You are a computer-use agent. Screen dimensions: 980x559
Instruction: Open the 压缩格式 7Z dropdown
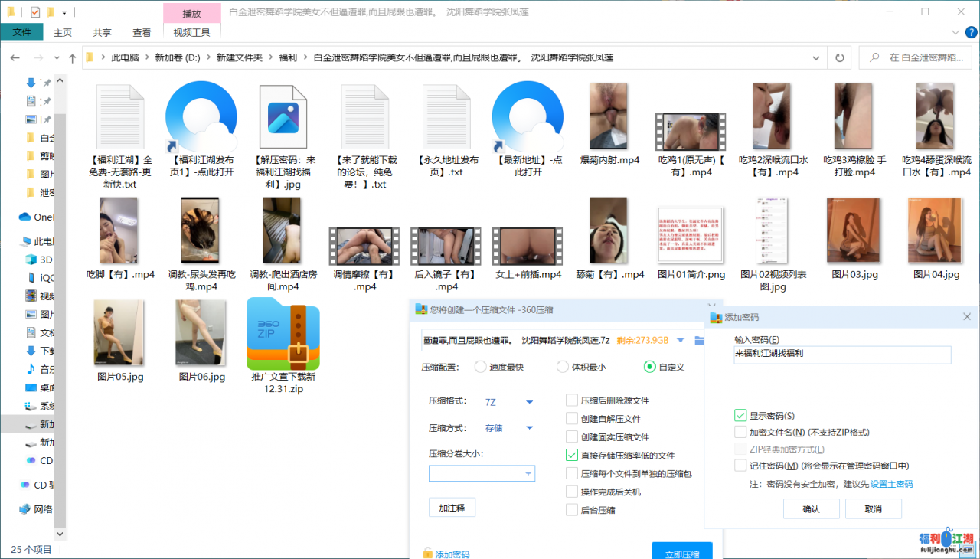[528, 402]
